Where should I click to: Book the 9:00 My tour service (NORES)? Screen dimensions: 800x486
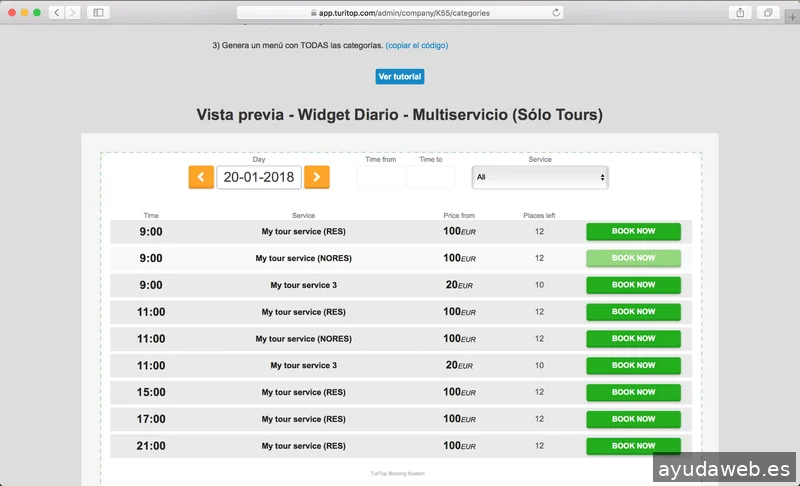pyautogui.click(x=633, y=258)
